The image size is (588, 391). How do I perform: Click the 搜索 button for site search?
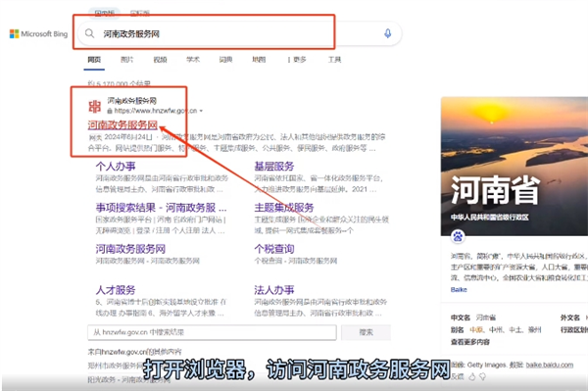[366, 332]
